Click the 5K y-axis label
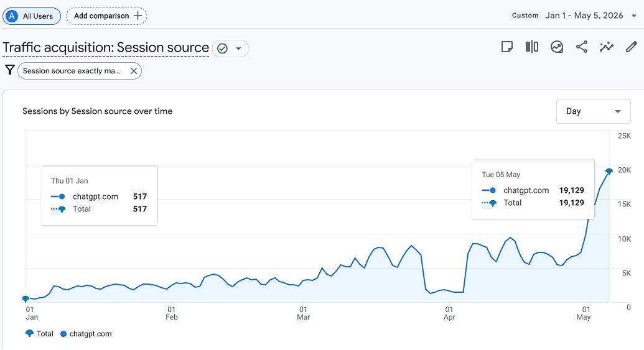 coord(627,273)
